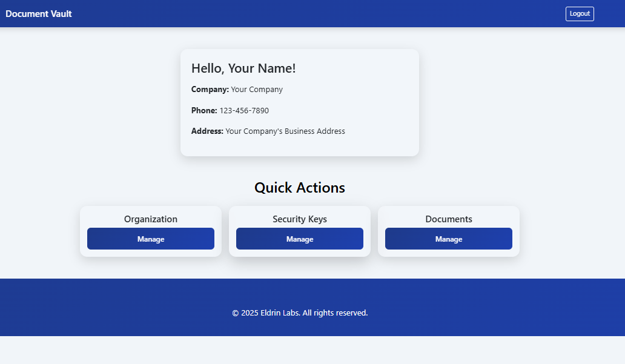
Task: Click the bold 'Phone:' label
Action: point(204,111)
